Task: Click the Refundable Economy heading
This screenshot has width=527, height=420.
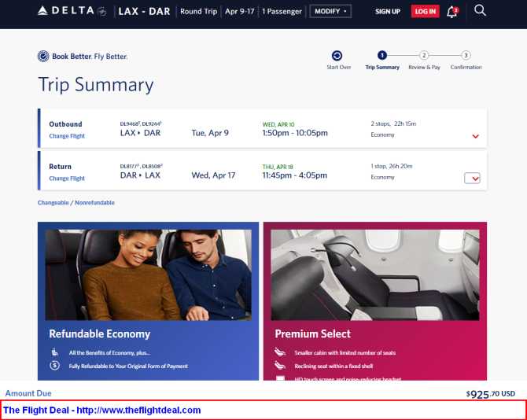Action: click(99, 333)
